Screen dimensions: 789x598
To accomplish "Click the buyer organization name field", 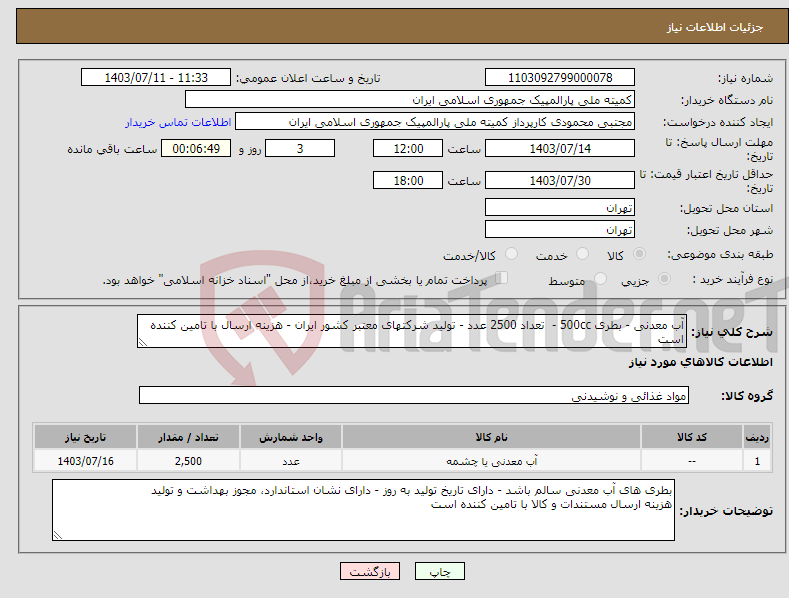I will pos(410,100).
